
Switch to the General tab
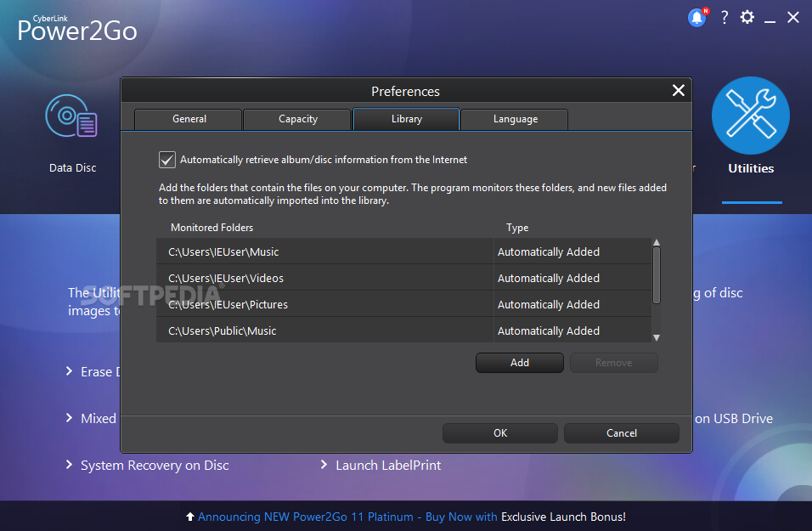coord(189,119)
